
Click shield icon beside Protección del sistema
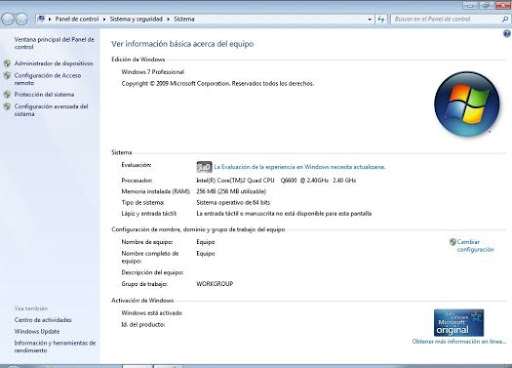(7, 95)
